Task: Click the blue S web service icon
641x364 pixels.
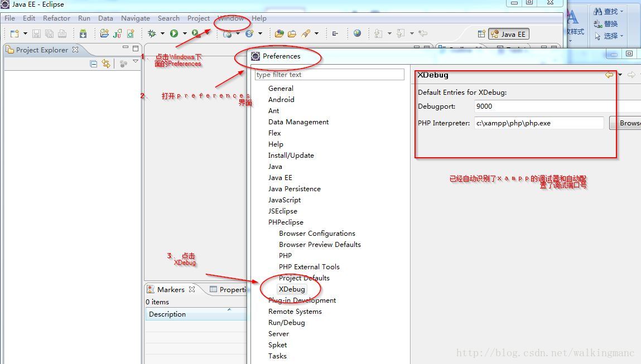Action: pos(249,33)
